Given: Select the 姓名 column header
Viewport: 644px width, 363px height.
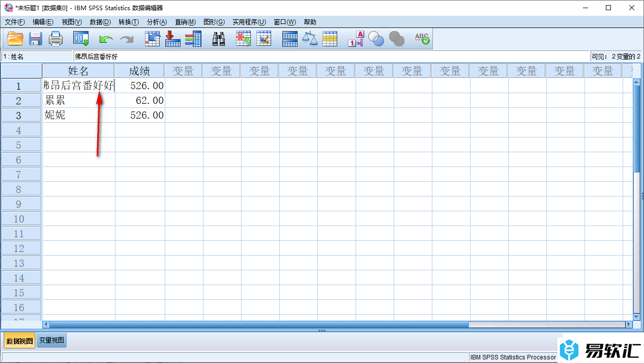Looking at the screenshot, I should pos(78,71).
